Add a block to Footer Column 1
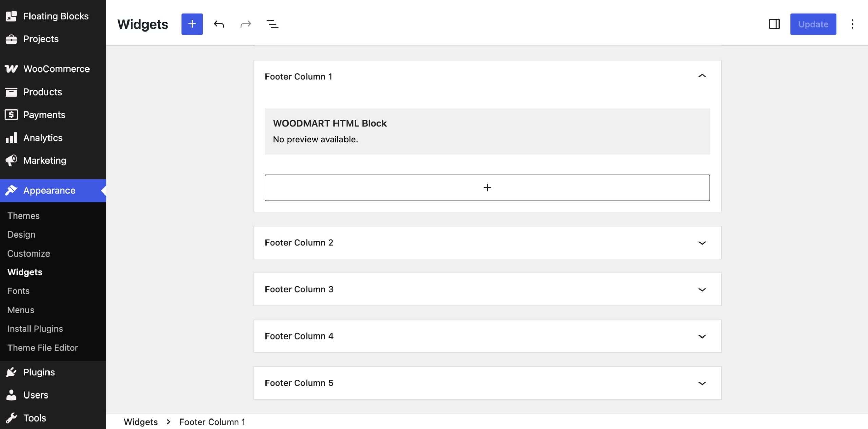868x429 pixels. (x=487, y=188)
